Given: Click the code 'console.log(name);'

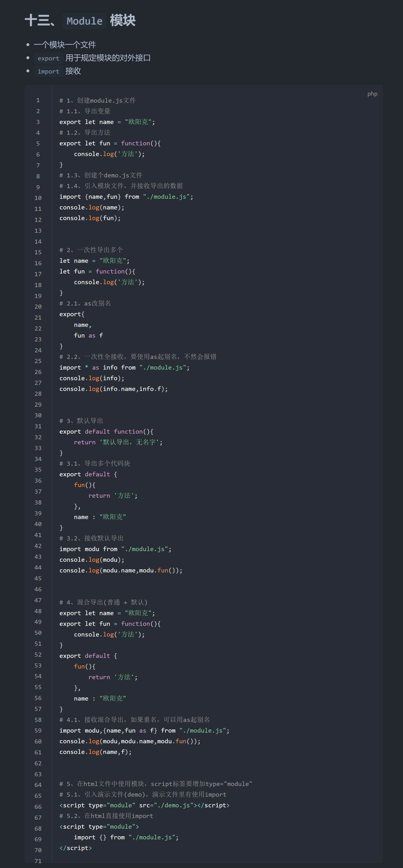Looking at the screenshot, I should [92, 207].
